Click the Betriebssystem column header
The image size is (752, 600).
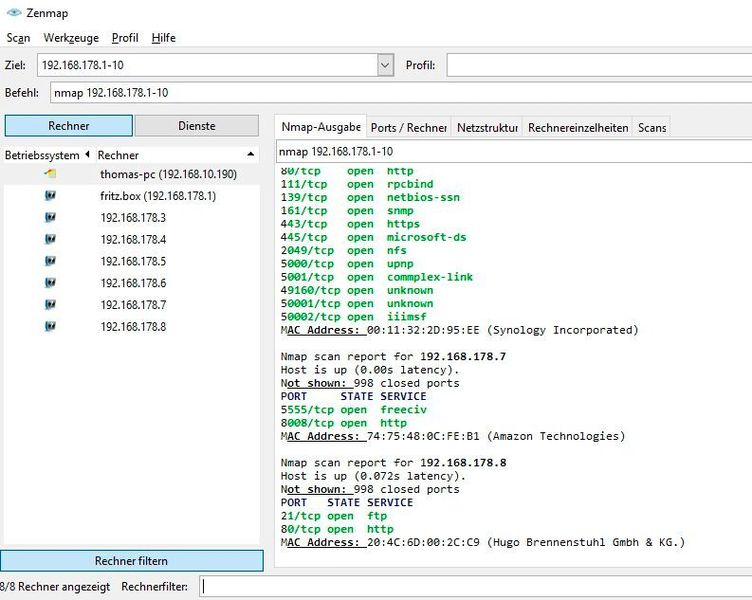point(47,155)
